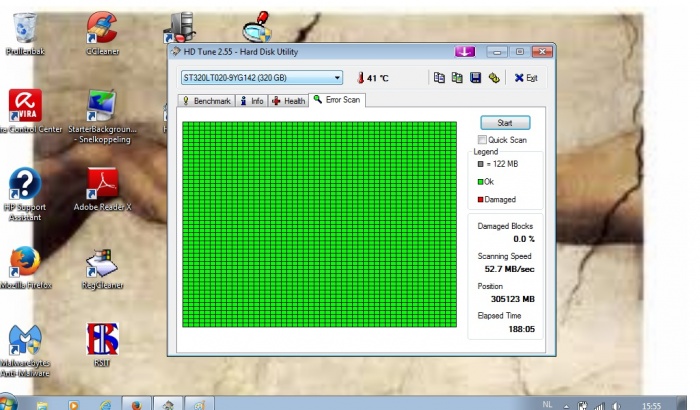Open the Malwarebytes Anti-Malware shortcut
Screen dimensions: 700x410
tap(25, 351)
